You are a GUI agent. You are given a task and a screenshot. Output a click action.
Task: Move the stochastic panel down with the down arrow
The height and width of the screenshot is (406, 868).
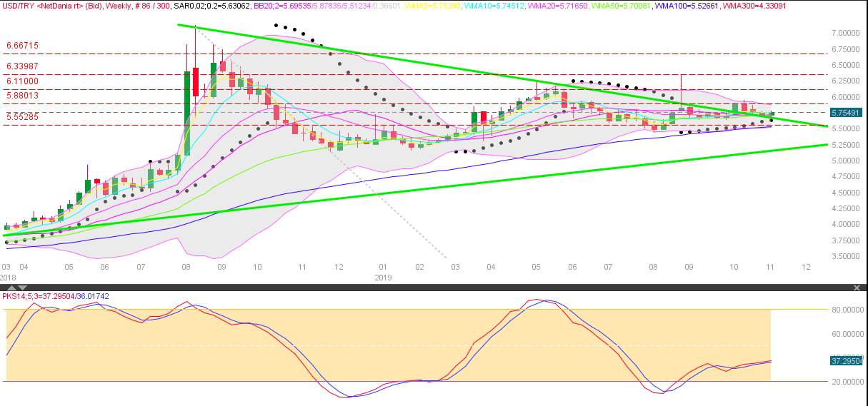pos(21,288)
